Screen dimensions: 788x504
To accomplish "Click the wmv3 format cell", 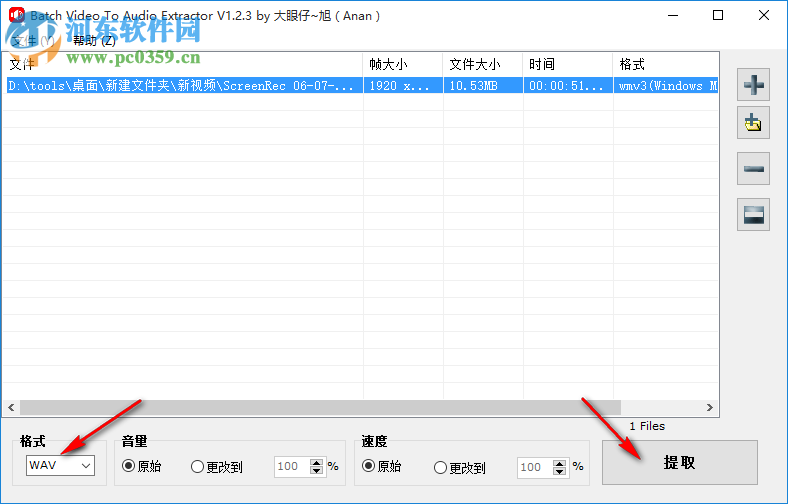I will (666, 85).
